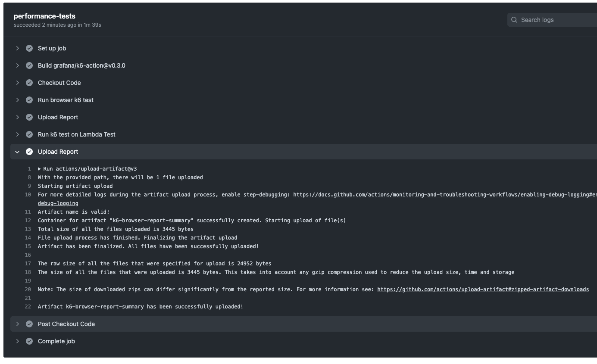Expand the Run actions/upload-artifact@v3 log group

pos(39,168)
